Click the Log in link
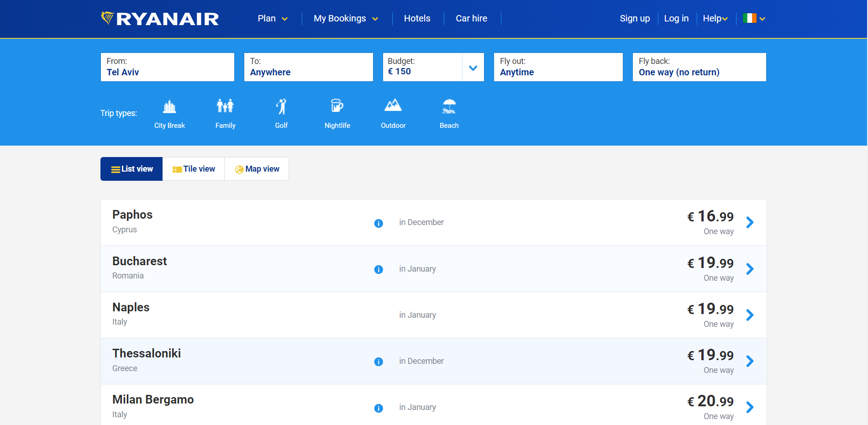This screenshot has height=425, width=868. pyautogui.click(x=676, y=18)
